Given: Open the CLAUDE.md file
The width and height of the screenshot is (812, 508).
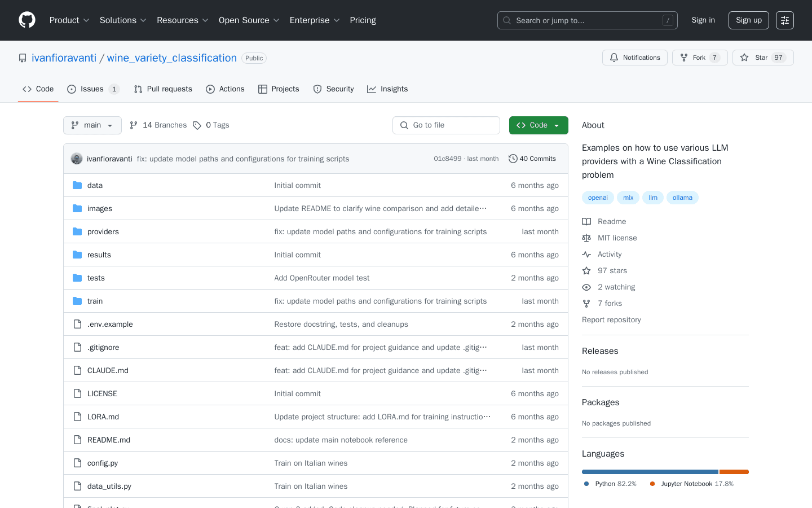Looking at the screenshot, I should point(108,370).
